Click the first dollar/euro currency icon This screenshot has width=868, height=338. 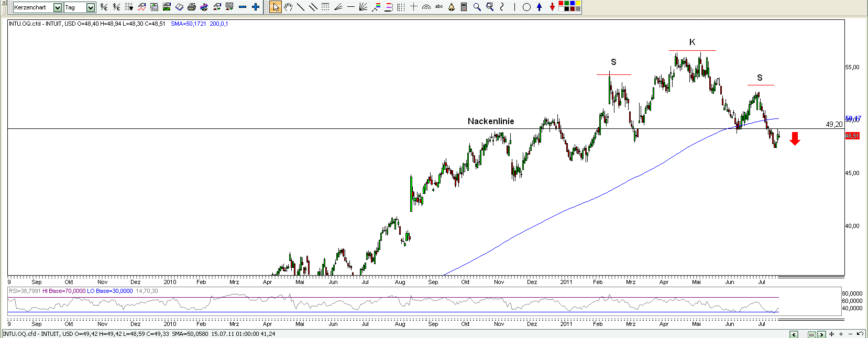click(x=104, y=7)
